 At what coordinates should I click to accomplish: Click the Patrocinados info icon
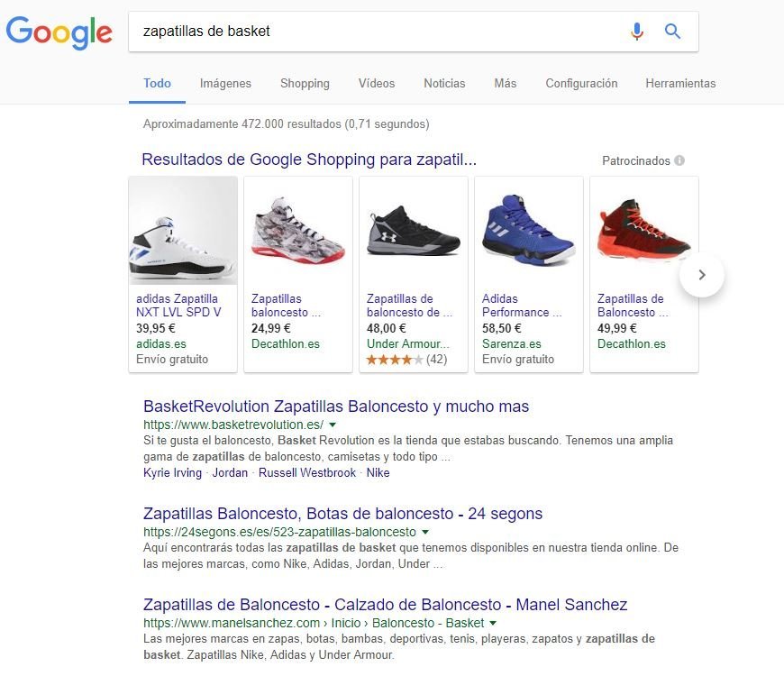click(679, 160)
